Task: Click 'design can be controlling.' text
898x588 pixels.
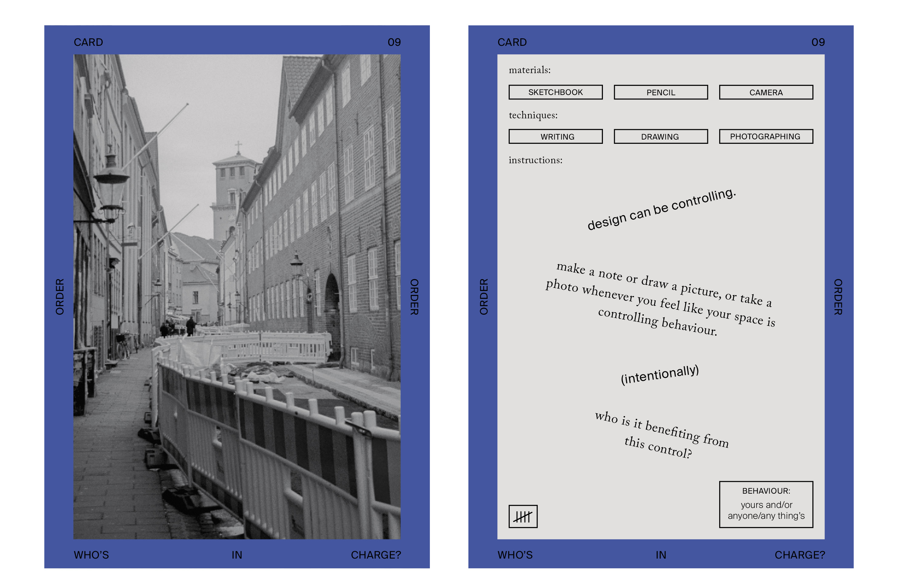Action: [661, 209]
